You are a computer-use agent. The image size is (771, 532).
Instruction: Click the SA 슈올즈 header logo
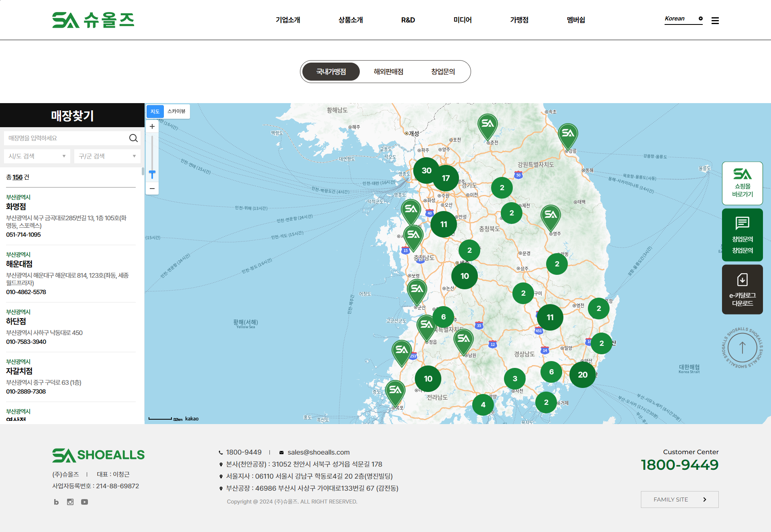coord(93,20)
